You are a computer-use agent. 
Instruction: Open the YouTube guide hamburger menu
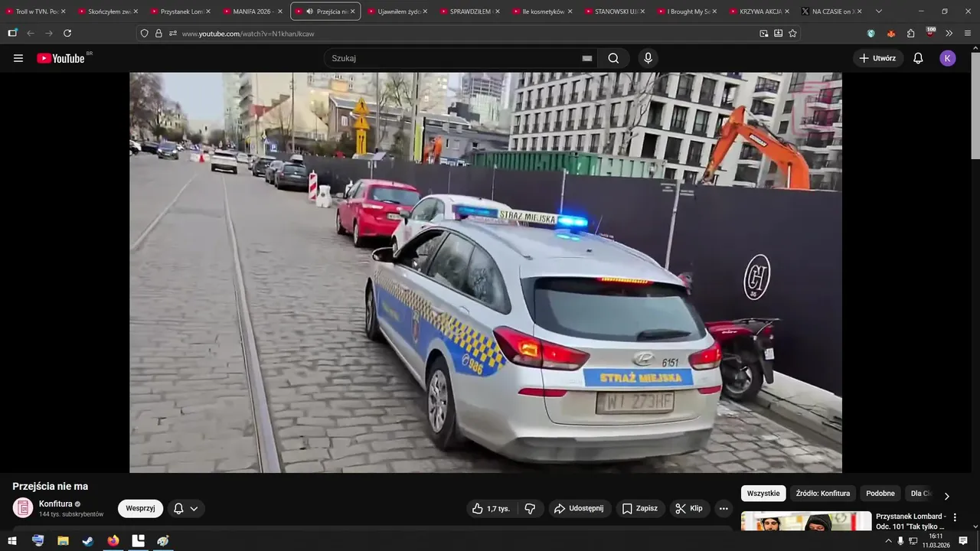point(18,58)
